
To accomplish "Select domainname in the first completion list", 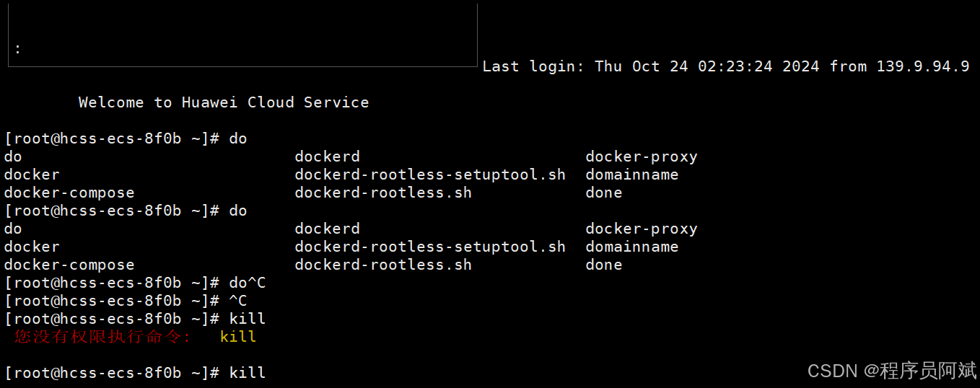I will click(x=631, y=175).
